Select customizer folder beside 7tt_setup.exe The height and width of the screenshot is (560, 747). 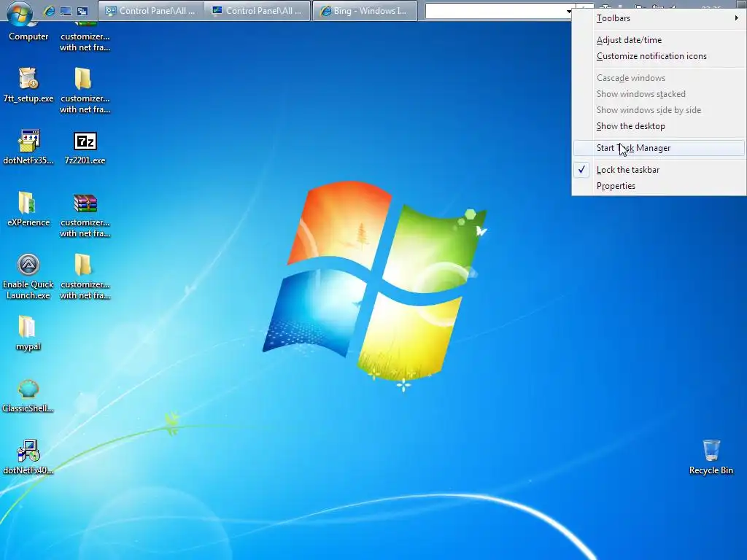85,91
